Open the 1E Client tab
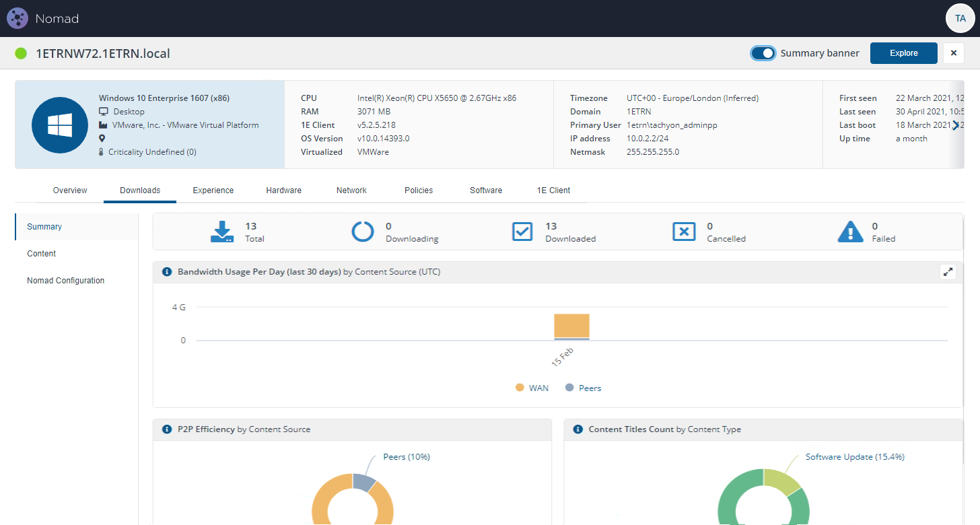The height and width of the screenshot is (525, 980). click(x=553, y=190)
